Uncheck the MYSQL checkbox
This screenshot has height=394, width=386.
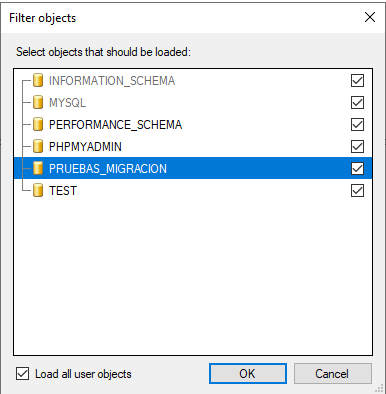point(357,102)
